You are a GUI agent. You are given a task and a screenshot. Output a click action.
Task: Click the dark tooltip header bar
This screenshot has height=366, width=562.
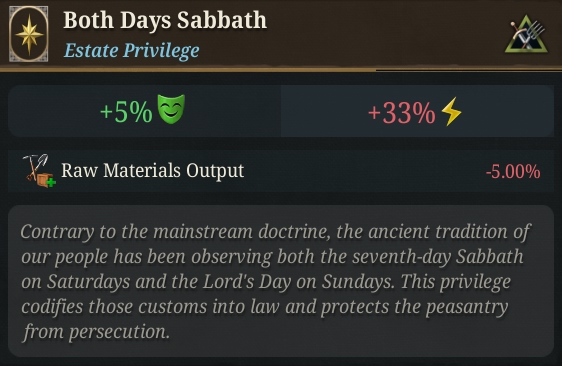pos(281,34)
